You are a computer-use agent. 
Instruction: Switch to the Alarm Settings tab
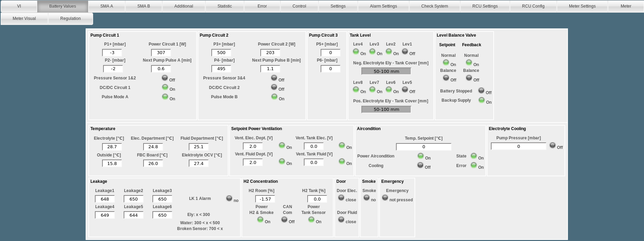[383, 6]
